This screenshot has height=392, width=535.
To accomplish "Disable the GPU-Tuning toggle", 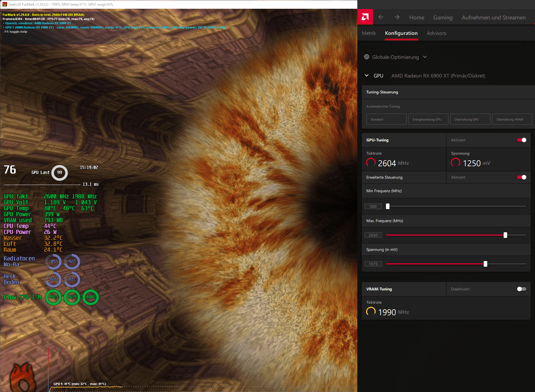I will [x=522, y=140].
